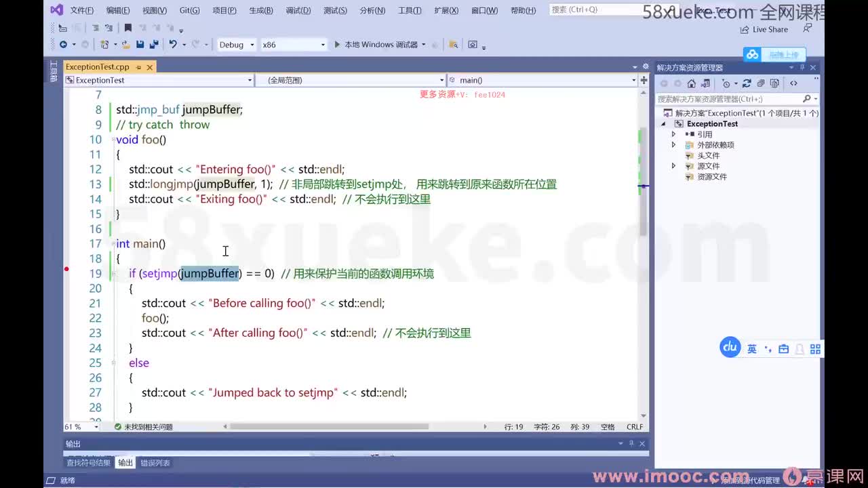Toggle the breakpoint on line 19
The height and width of the screenshot is (488, 868).
click(66, 270)
